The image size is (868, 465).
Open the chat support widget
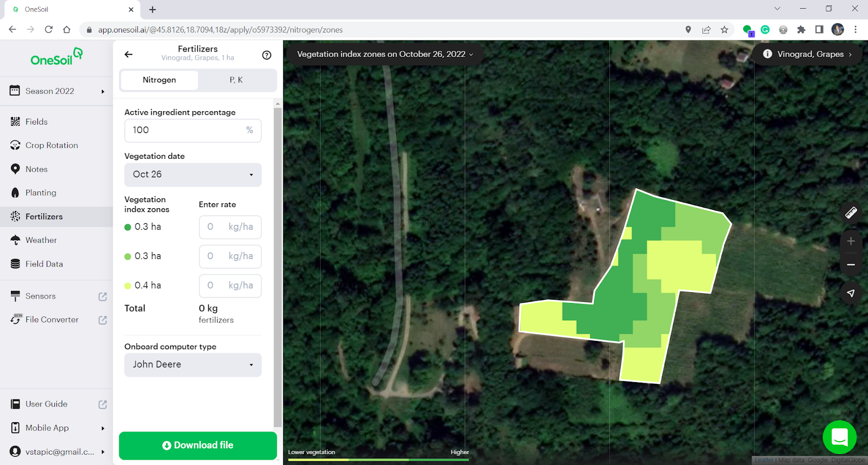coord(840,437)
